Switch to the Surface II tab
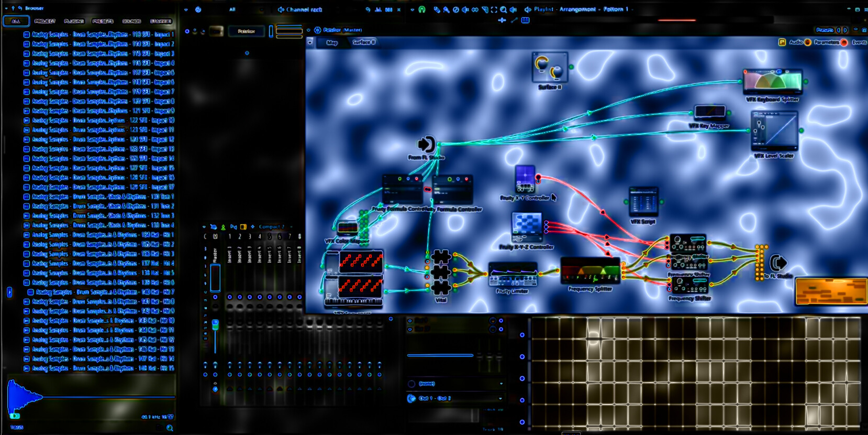Image resolution: width=868 pixels, height=435 pixels. 363,42
